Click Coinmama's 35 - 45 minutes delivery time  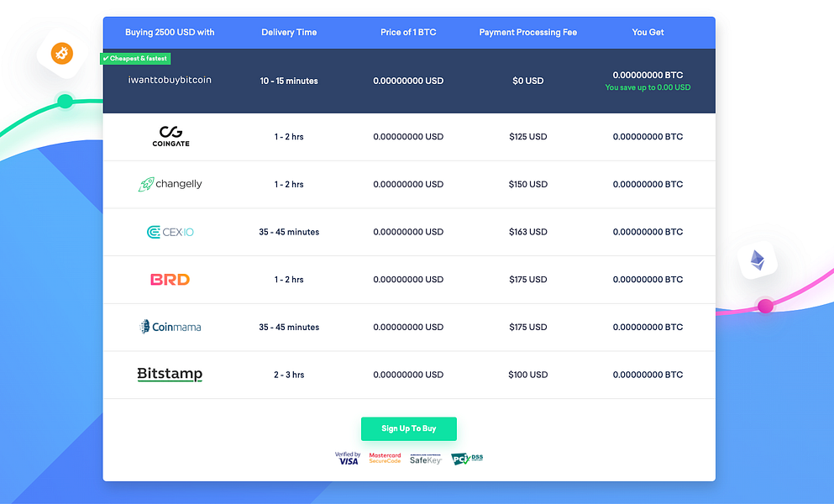click(289, 328)
